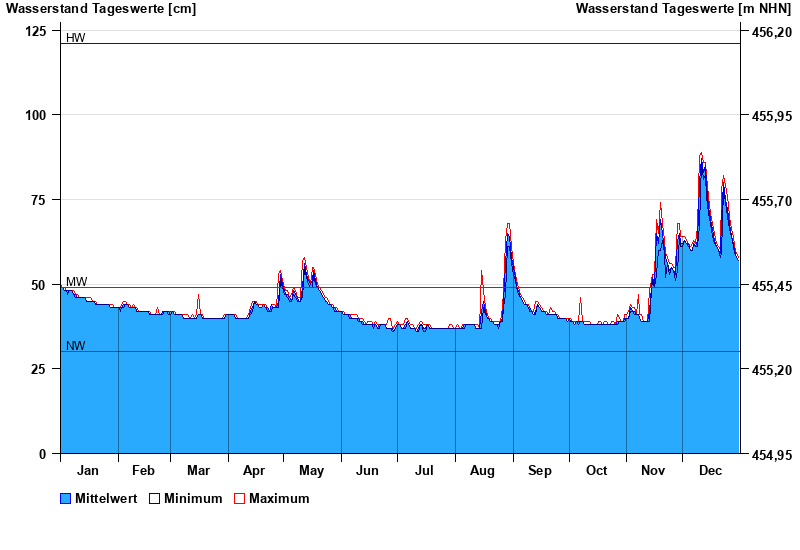800x550 pixels.
Task: Click the 455,20 value on right axis
Action: point(770,370)
